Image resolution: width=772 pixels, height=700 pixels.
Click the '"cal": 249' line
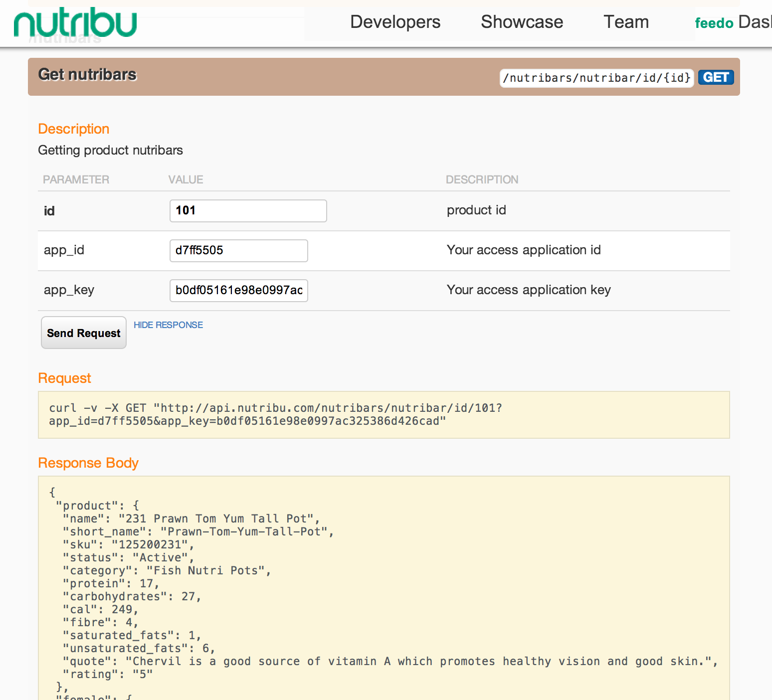point(100,609)
